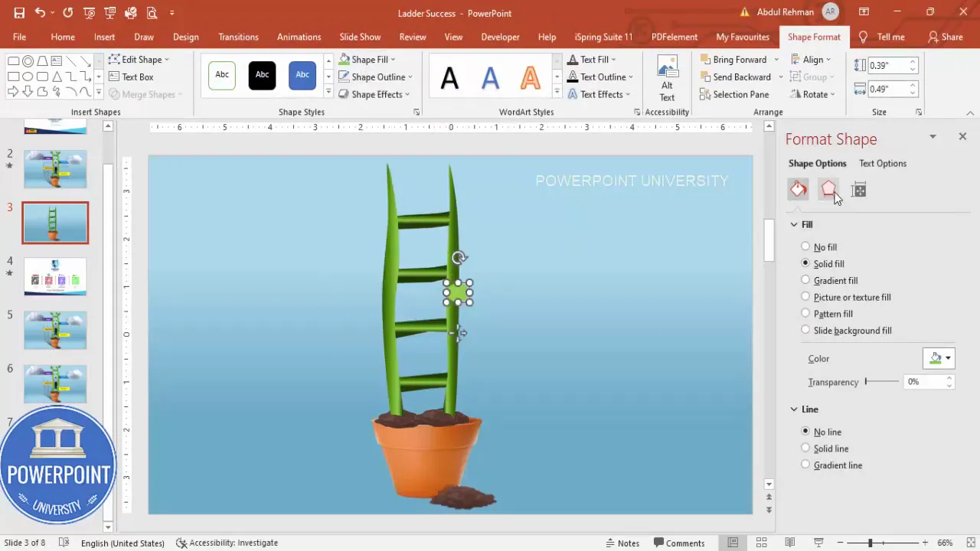Click the spell check status icon

pyautogui.click(x=64, y=543)
